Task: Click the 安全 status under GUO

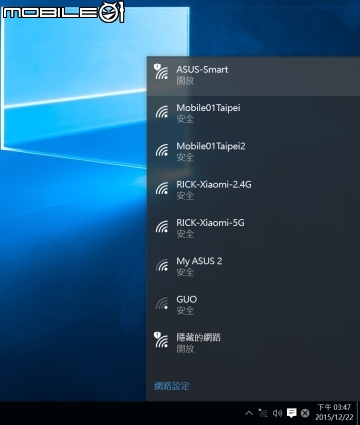Action: click(185, 311)
